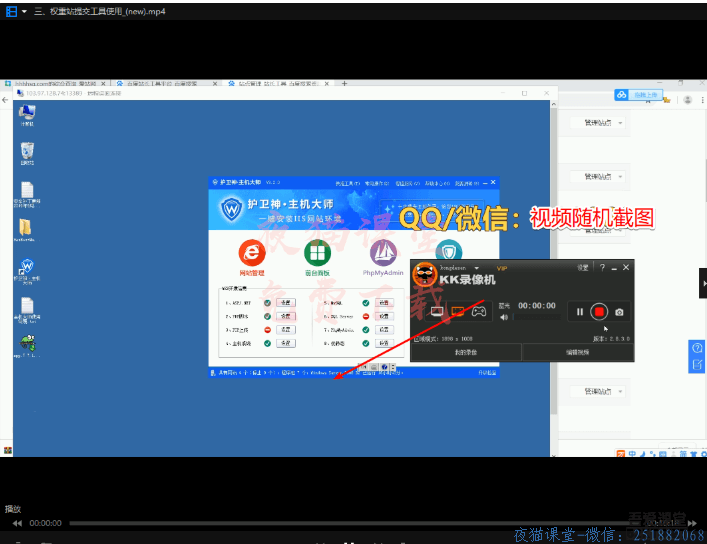Click 设置 button for row 3 FTP
Image resolution: width=707 pixels, height=544 pixels.
(x=285, y=330)
